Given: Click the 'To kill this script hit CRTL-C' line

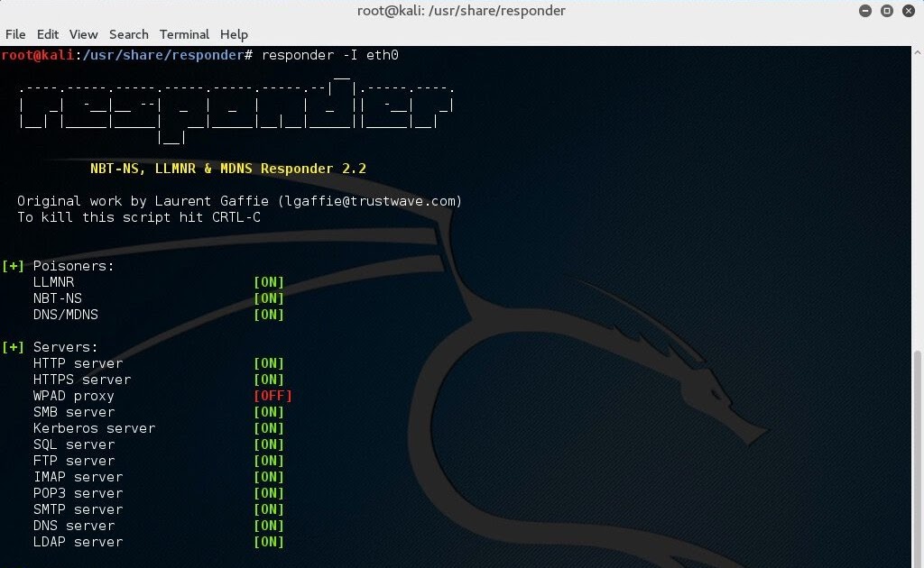Looking at the screenshot, I should [138, 217].
